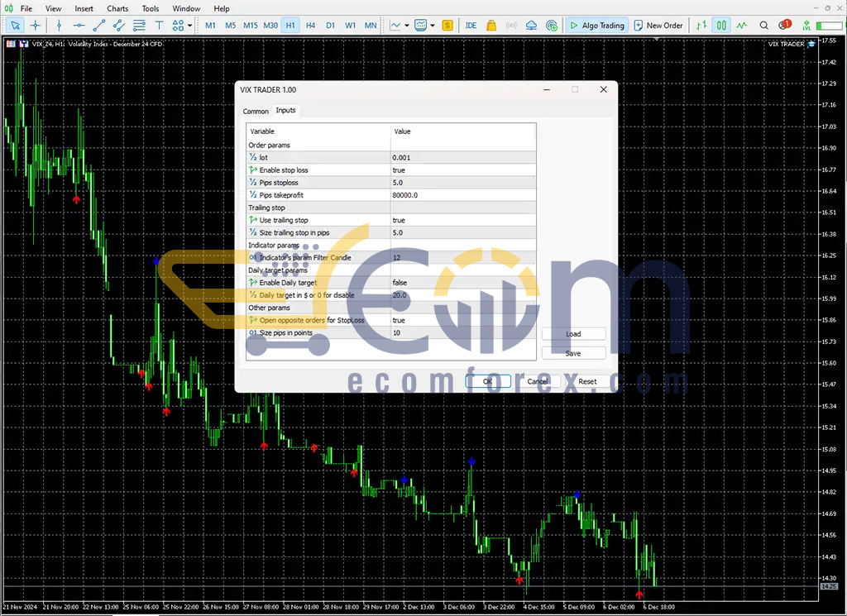847x616 pixels.
Task: Click the yellow dollar icon
Action: (x=447, y=26)
